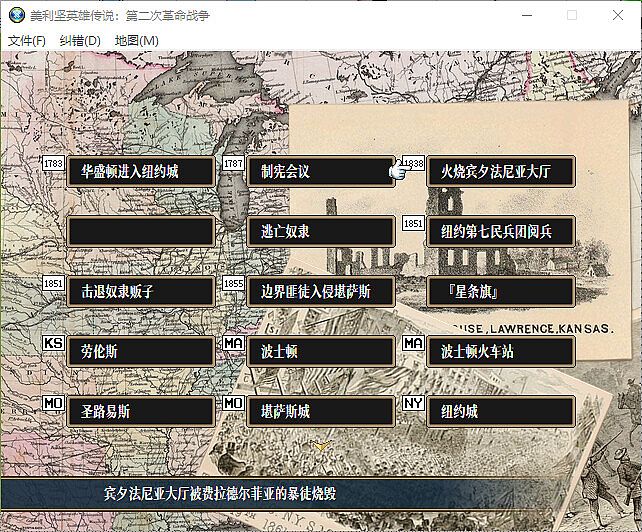Select the 『星条旗』 entry
Screen dimensions: 642x532
click(x=501, y=291)
